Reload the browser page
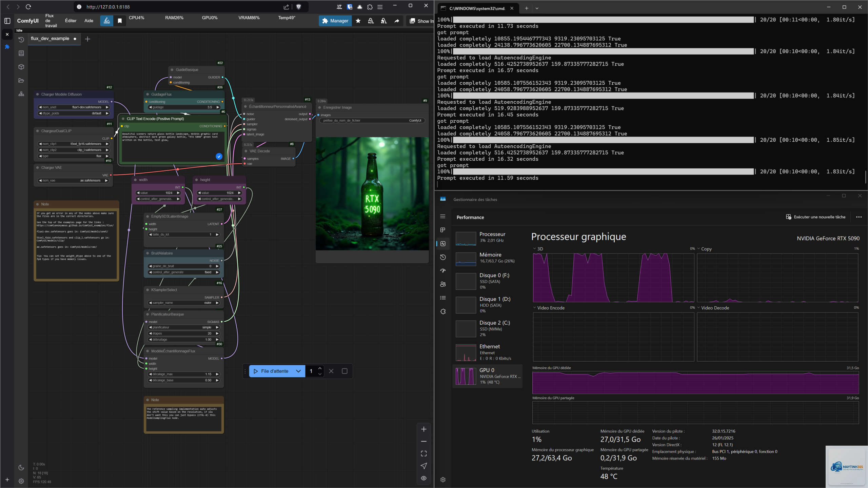The width and height of the screenshot is (868, 488). (x=28, y=7)
